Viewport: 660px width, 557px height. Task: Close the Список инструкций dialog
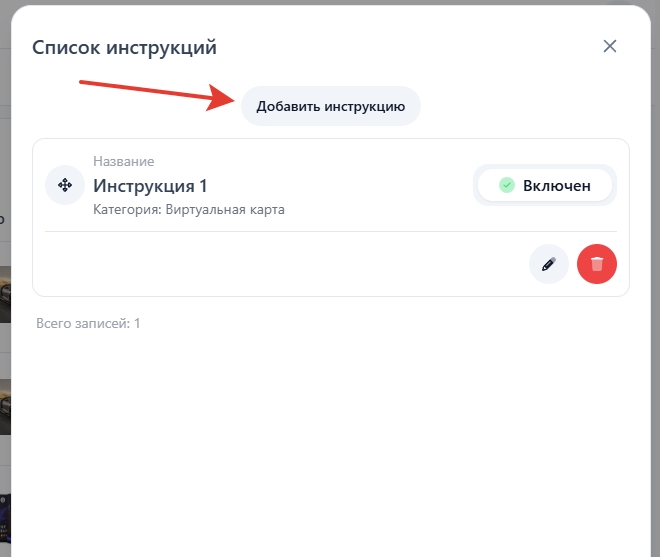coord(610,46)
